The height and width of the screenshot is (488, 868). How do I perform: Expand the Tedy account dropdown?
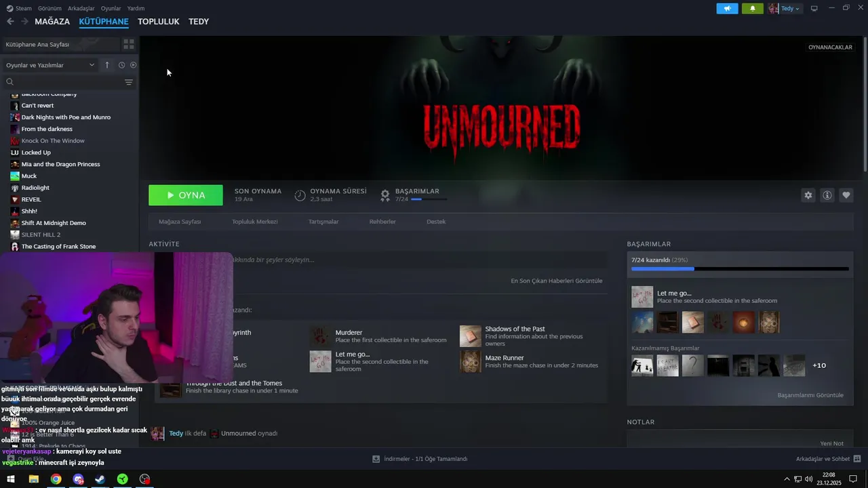(785, 8)
